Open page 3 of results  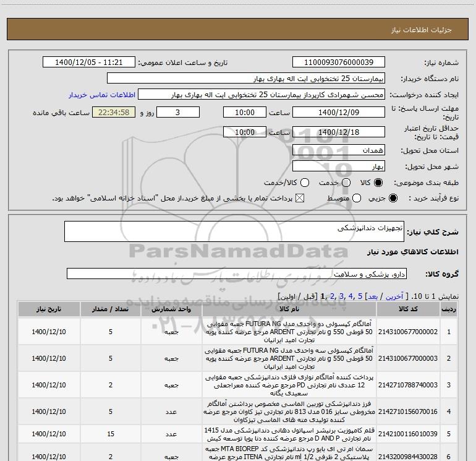(341, 296)
